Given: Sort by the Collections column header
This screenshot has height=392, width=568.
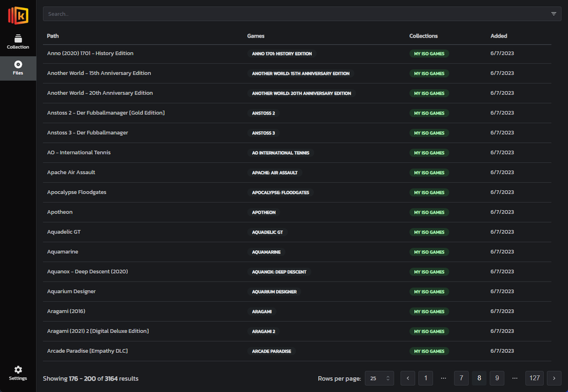Looking at the screenshot, I should (x=424, y=36).
